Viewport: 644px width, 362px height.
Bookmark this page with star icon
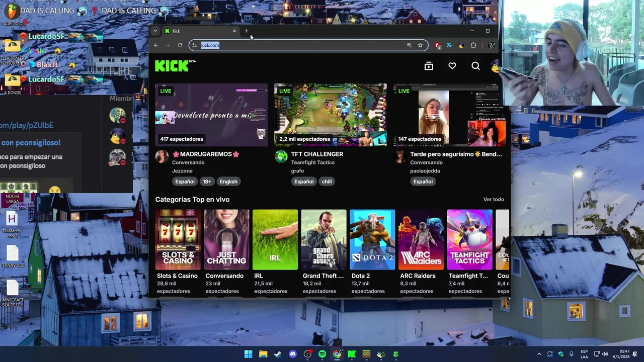pos(420,45)
